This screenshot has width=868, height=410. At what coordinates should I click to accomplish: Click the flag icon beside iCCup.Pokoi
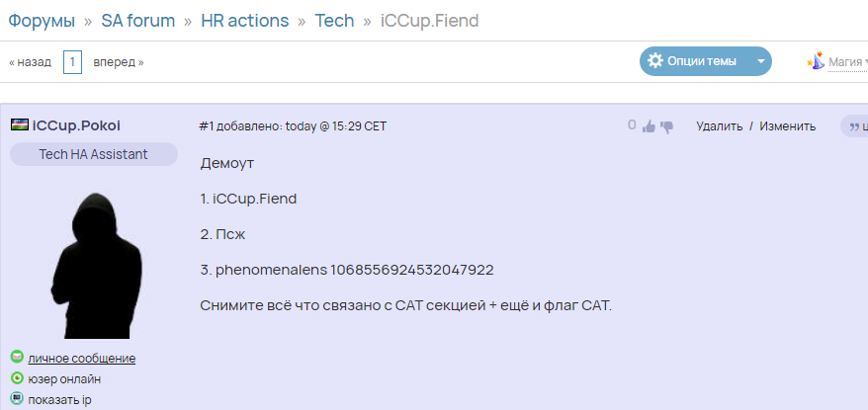pos(20,125)
